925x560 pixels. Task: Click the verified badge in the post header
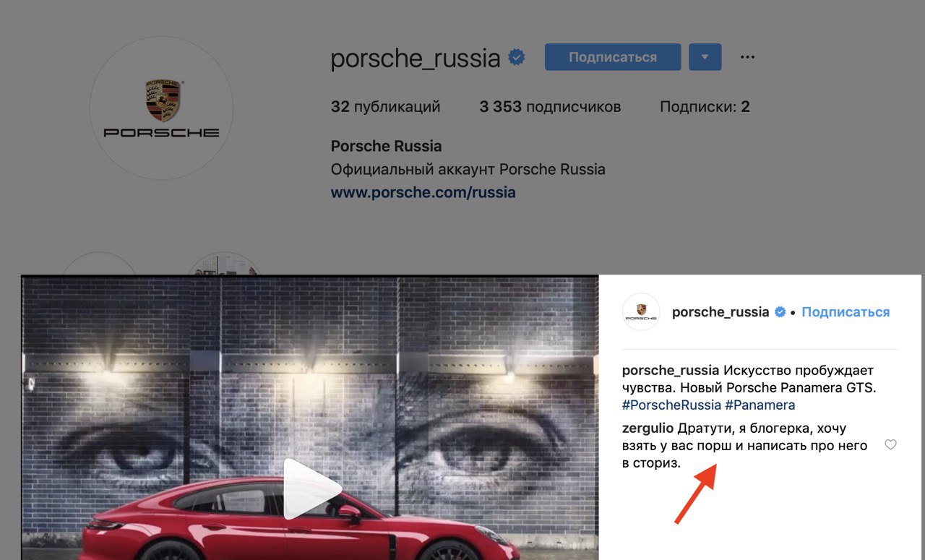click(780, 312)
